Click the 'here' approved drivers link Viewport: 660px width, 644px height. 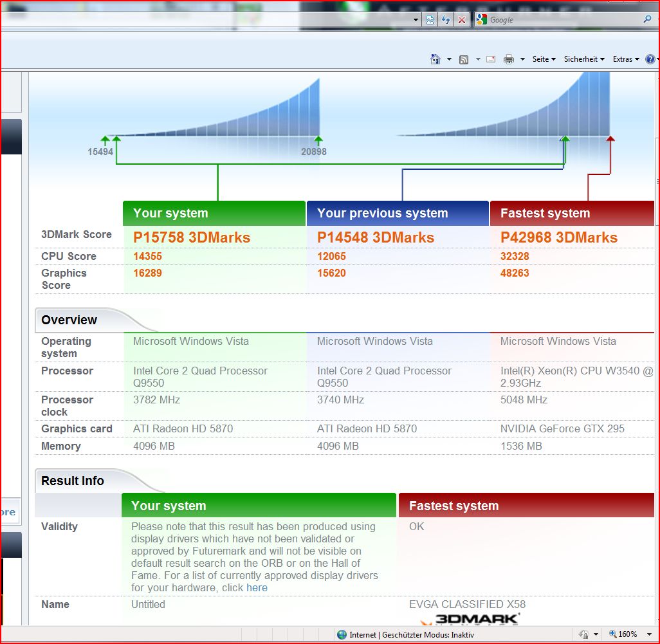pos(257,587)
